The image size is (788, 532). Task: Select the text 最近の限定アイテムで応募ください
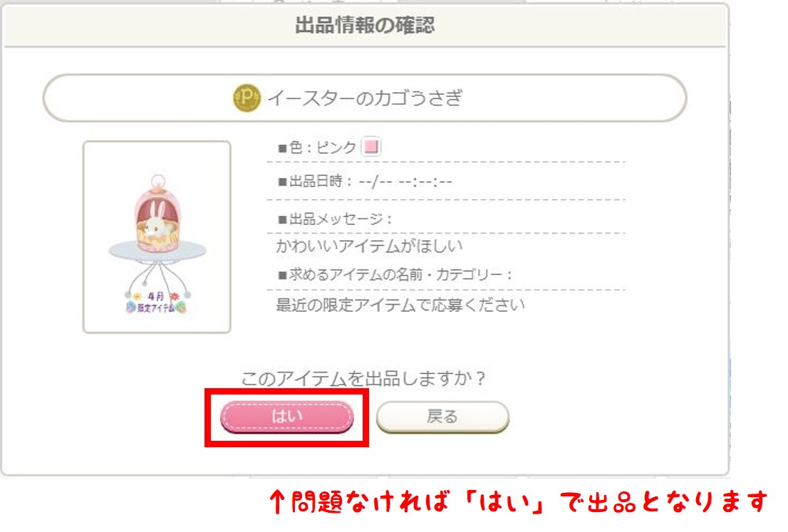(x=400, y=304)
